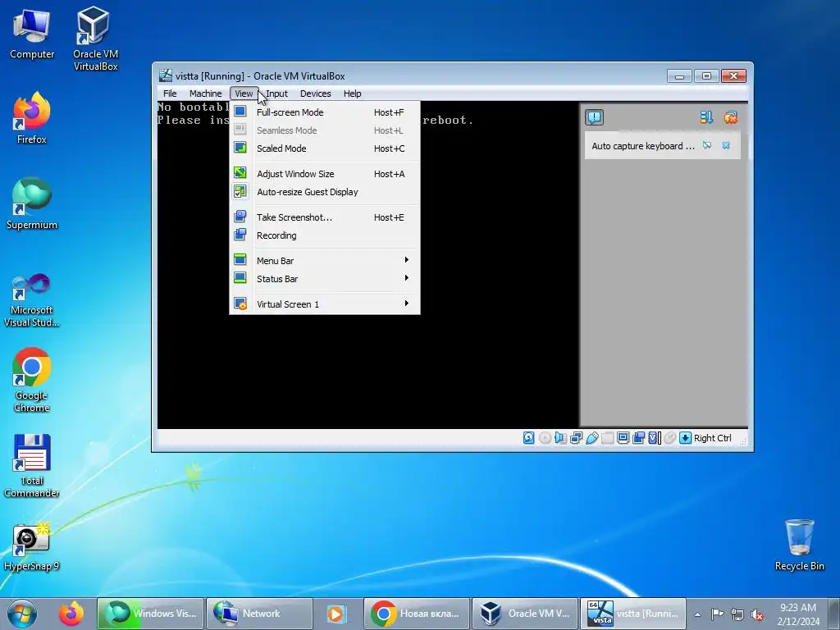This screenshot has height=630, width=840.
Task: Click the Action Center flag tray icon
Action: 717,614
